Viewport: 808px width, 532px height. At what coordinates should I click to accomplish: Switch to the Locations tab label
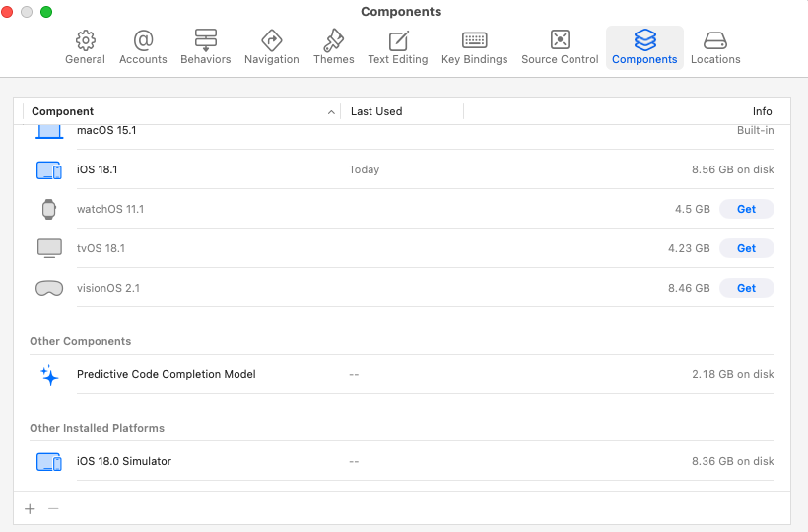click(715, 59)
